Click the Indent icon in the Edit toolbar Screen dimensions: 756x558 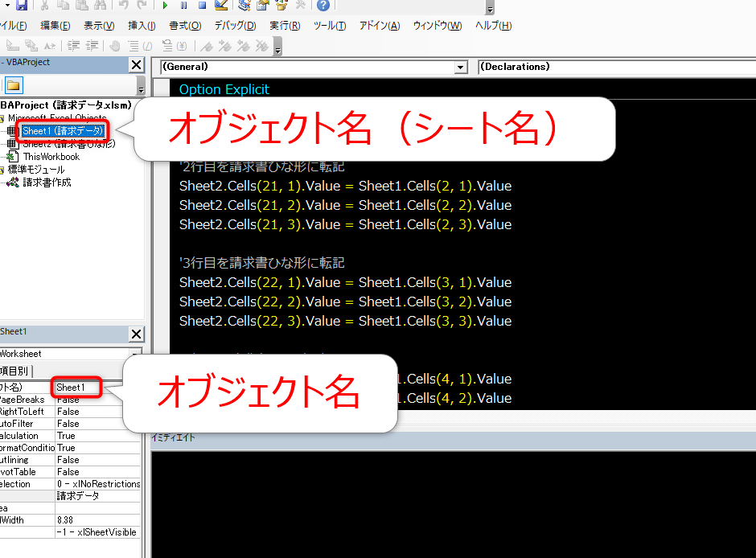click(x=74, y=46)
